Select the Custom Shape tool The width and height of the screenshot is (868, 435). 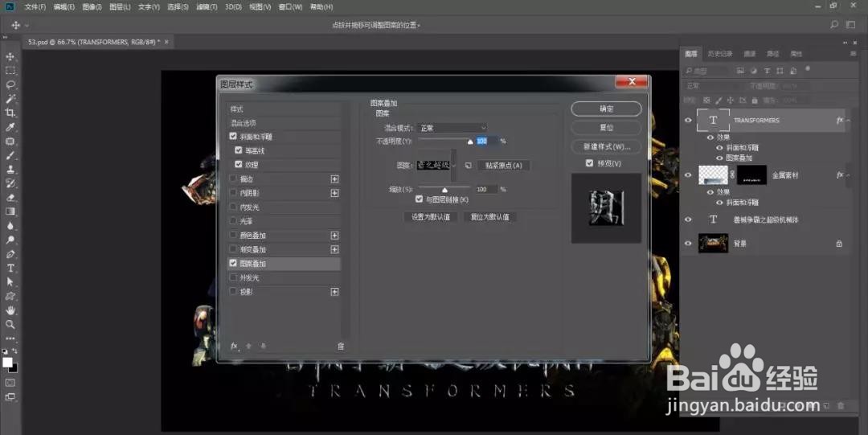[x=10, y=297]
